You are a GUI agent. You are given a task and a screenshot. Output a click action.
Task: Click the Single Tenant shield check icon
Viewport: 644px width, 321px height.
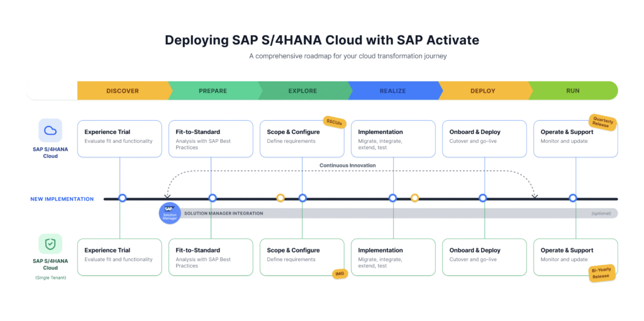50,244
